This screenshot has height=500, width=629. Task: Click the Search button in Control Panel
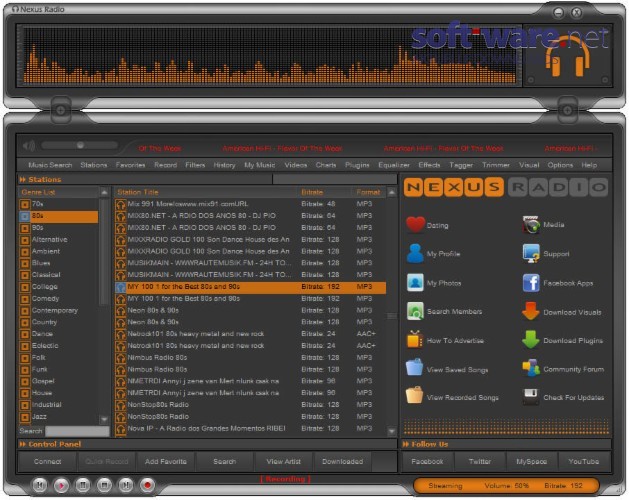click(x=225, y=461)
